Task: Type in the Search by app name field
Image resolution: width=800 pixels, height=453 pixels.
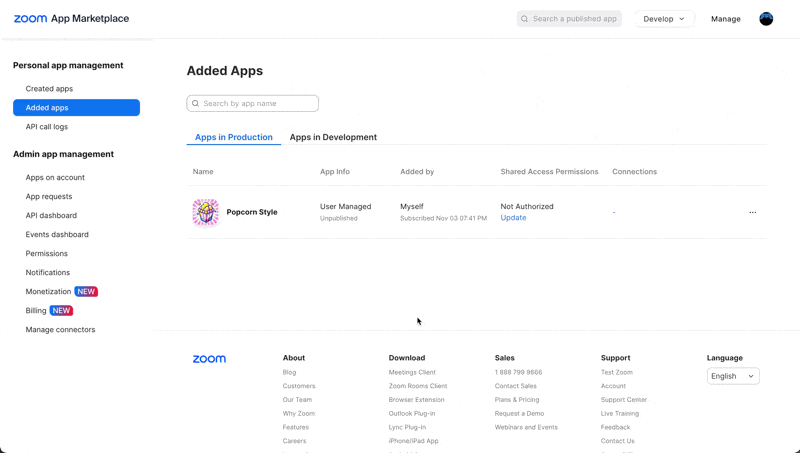Action: coord(258,103)
